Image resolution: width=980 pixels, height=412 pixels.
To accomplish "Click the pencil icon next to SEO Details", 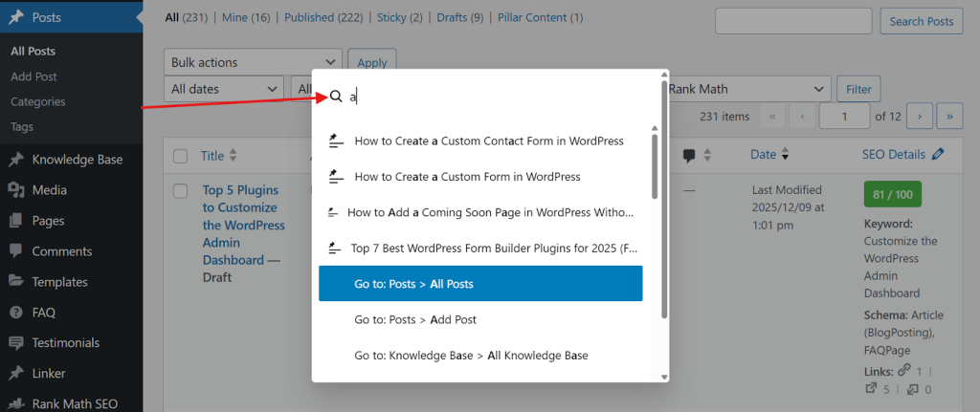I will [x=938, y=154].
